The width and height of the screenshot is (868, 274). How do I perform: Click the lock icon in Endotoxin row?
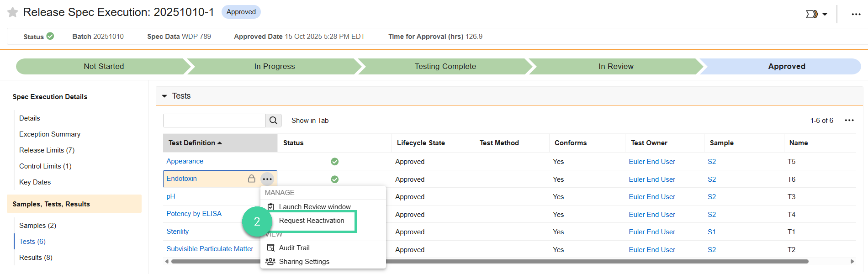(251, 179)
